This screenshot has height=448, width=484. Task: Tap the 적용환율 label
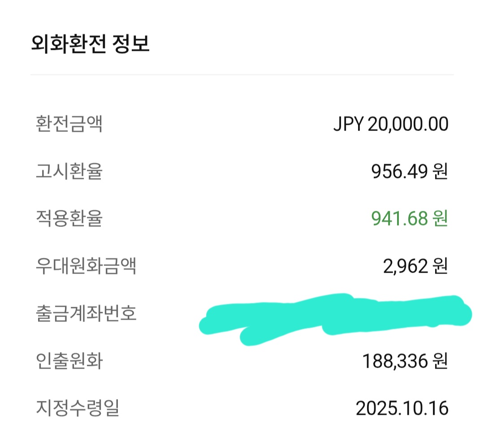[x=69, y=219]
